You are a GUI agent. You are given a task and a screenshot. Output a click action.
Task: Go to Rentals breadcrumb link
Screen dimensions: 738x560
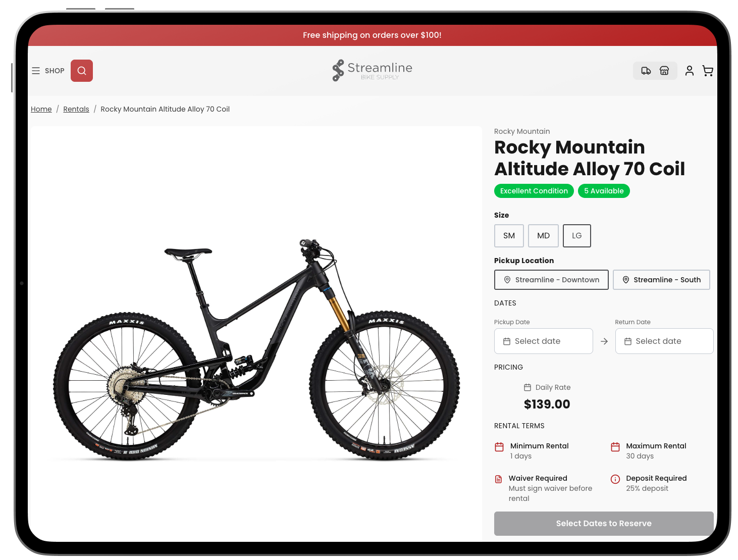click(x=76, y=109)
